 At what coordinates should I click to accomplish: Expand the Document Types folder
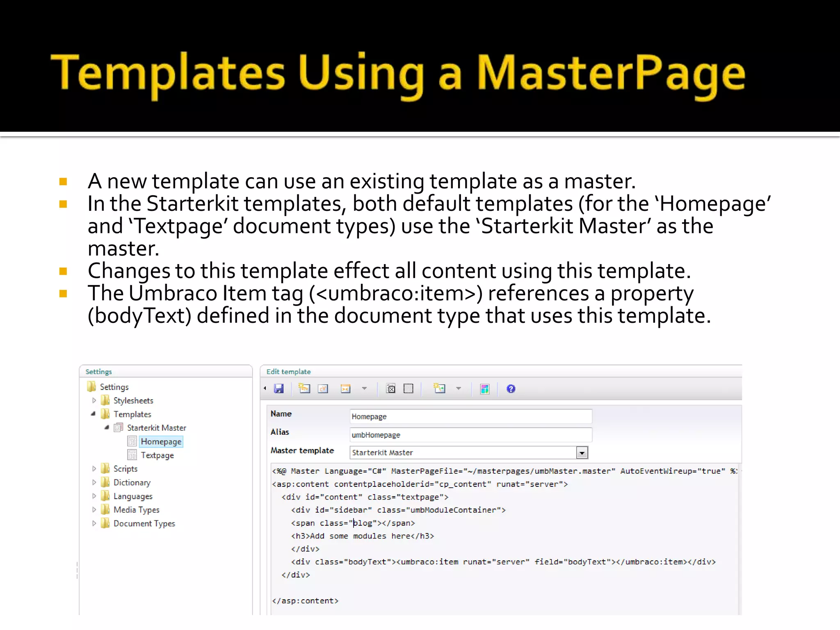pyautogui.click(x=94, y=523)
